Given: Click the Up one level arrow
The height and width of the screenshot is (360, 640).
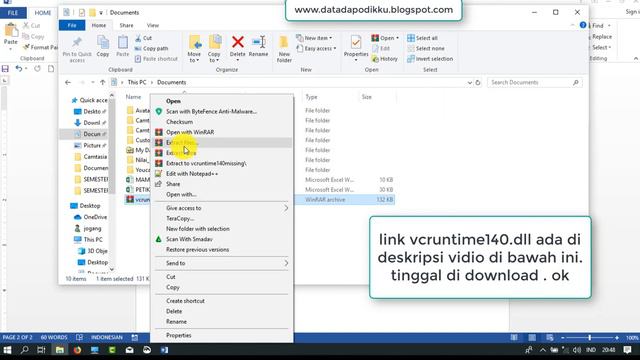Looking at the screenshot, I should click(102, 82).
